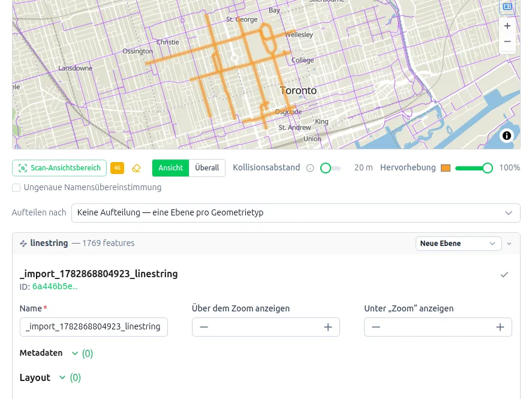The width and height of the screenshot is (532, 399).
Task: Click the Scan-Ansichtsbereich button
Action: (59, 168)
